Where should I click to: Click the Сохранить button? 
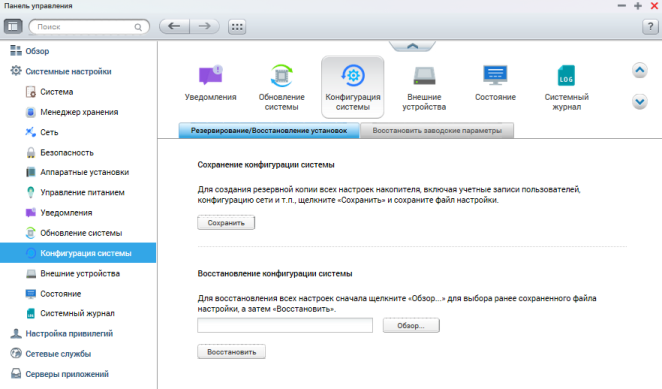pos(226,223)
